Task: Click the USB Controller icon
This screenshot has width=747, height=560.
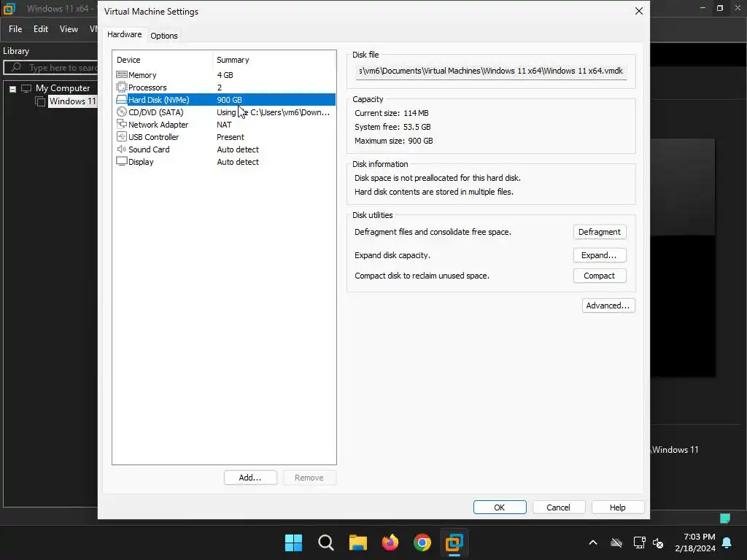Action: click(x=122, y=136)
